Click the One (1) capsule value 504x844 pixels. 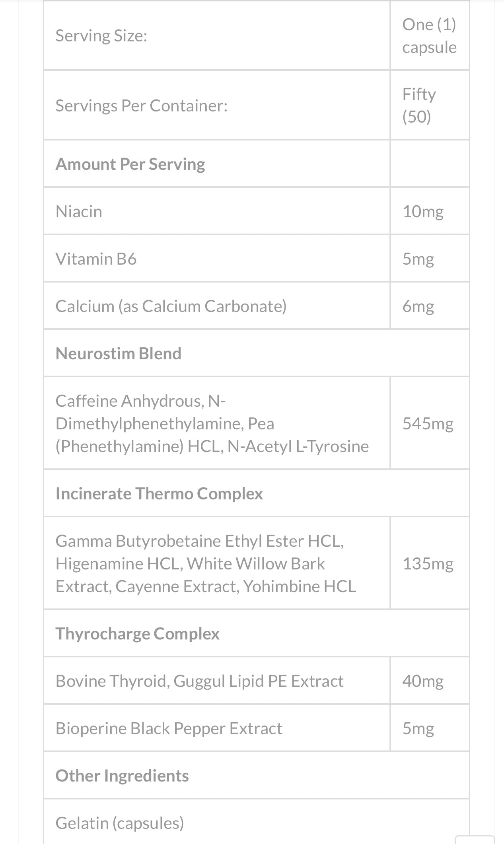click(429, 36)
